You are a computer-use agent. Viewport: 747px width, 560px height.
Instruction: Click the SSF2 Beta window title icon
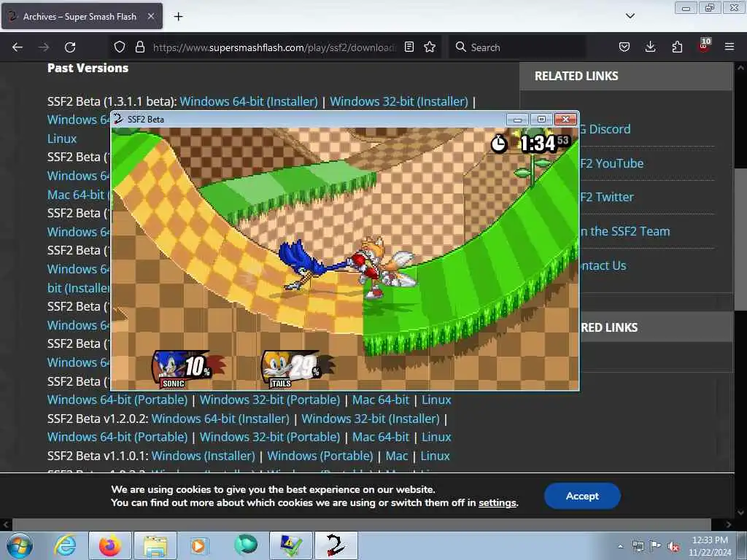(x=118, y=119)
